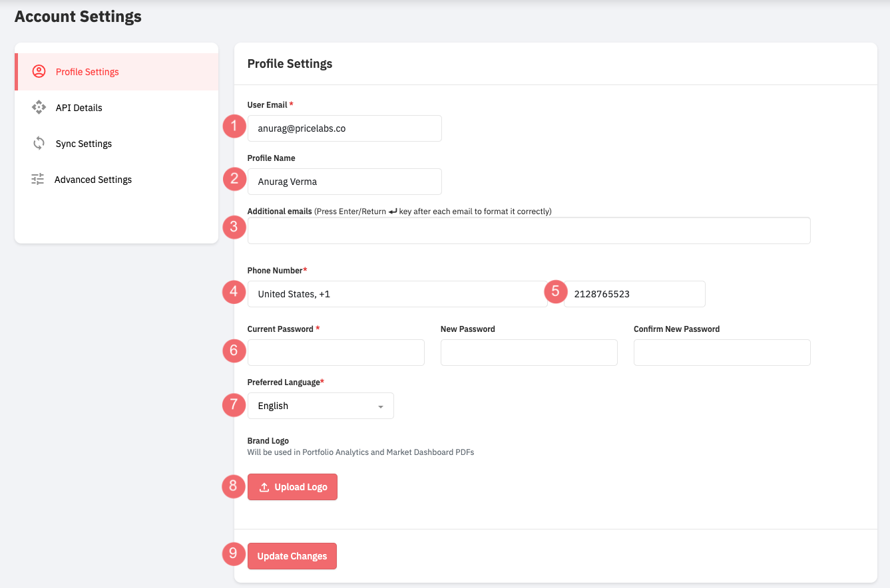Click into the Additional emails field
890x588 pixels.
pyautogui.click(x=529, y=230)
